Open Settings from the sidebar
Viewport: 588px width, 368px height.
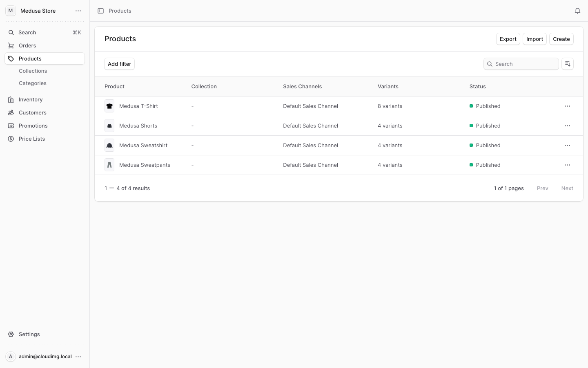click(45, 334)
